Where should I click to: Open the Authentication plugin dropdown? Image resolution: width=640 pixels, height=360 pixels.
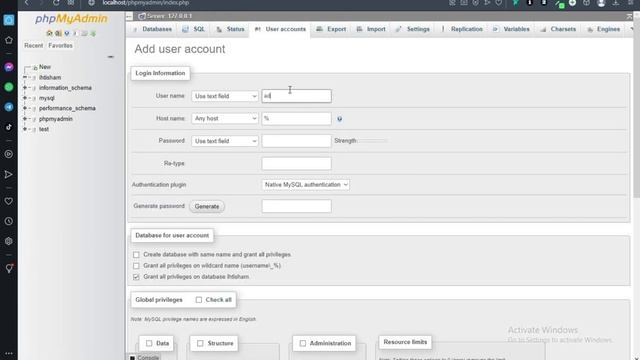tap(305, 185)
